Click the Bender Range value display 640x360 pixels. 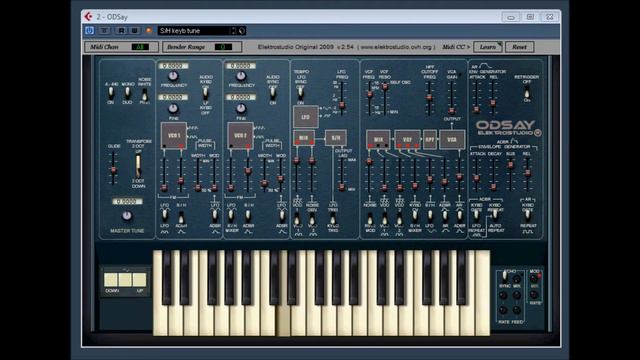coord(223,47)
